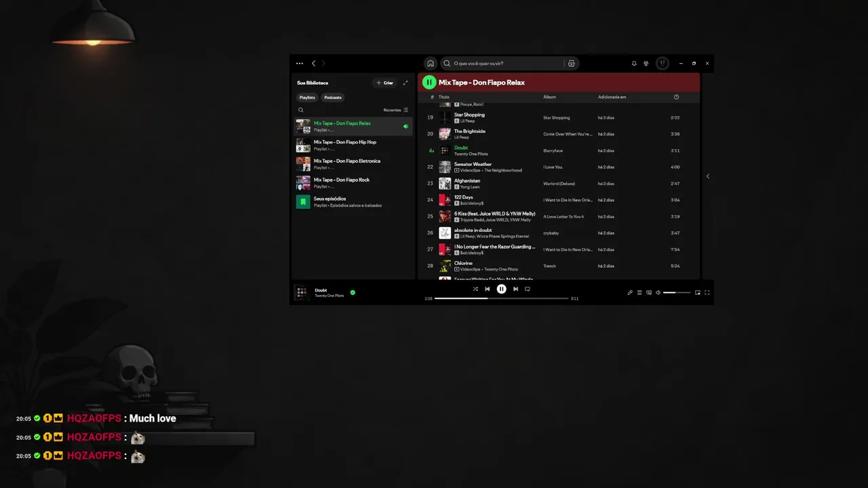Filter library by Playlists

point(307,98)
